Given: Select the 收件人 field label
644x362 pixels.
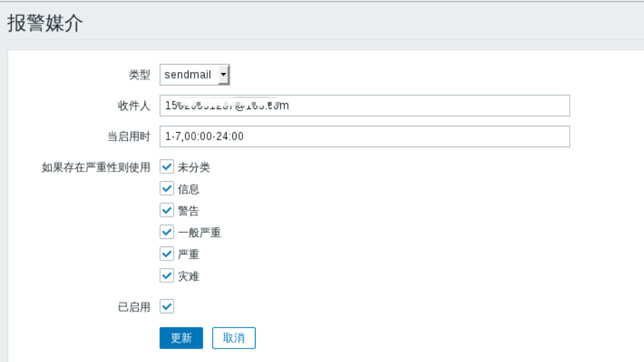Looking at the screenshot, I should pos(133,106).
